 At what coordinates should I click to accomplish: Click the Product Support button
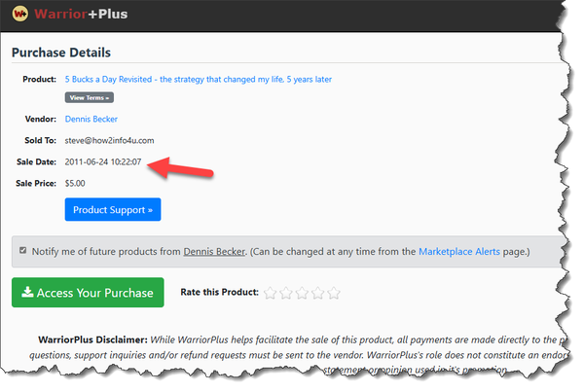click(x=113, y=209)
